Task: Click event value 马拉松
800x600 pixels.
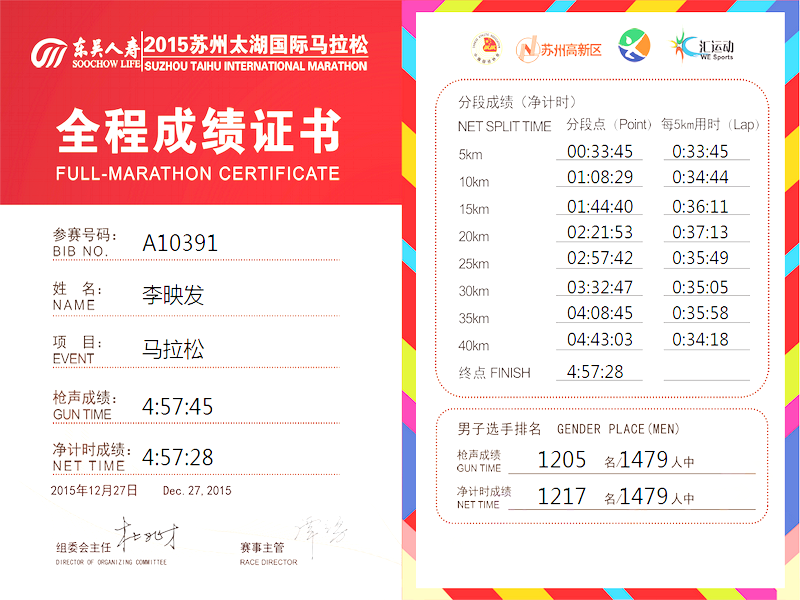Action: [173, 349]
